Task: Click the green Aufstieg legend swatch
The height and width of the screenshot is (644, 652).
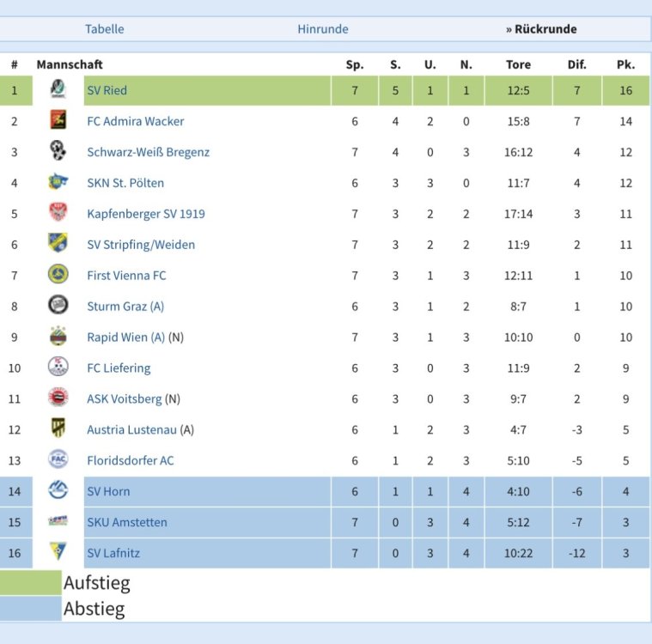Action: (x=31, y=584)
